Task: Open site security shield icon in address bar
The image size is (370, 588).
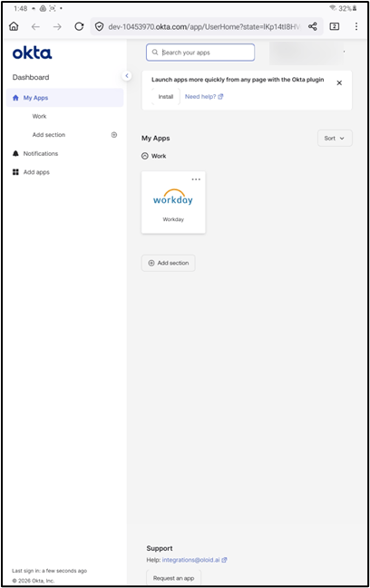Action: [99, 26]
